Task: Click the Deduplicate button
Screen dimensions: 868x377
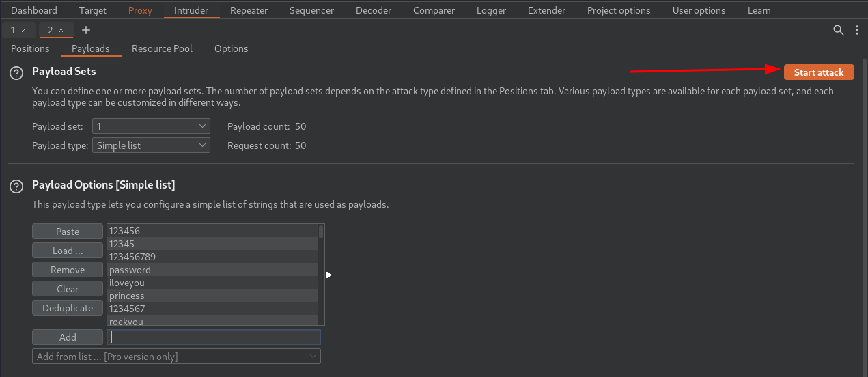Action: pos(68,308)
